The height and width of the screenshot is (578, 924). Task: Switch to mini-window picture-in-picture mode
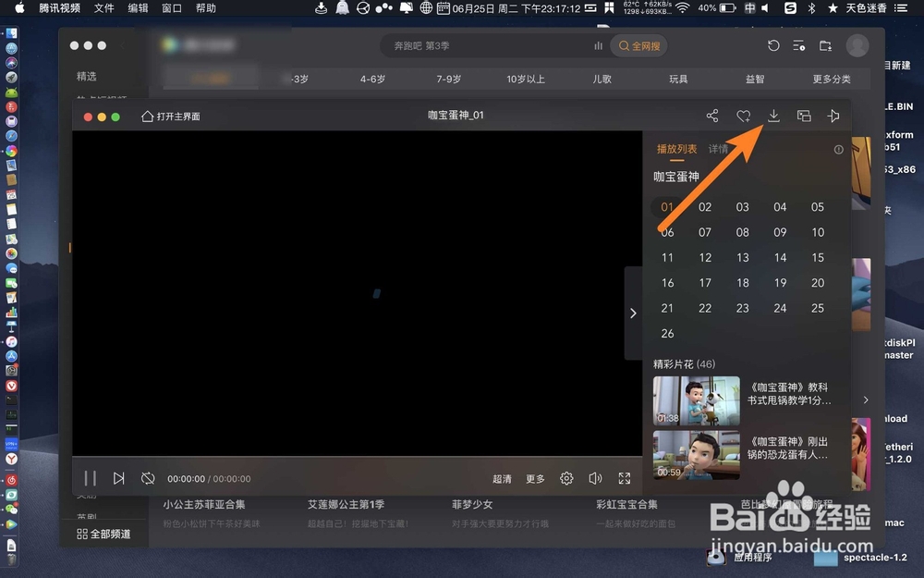click(804, 116)
